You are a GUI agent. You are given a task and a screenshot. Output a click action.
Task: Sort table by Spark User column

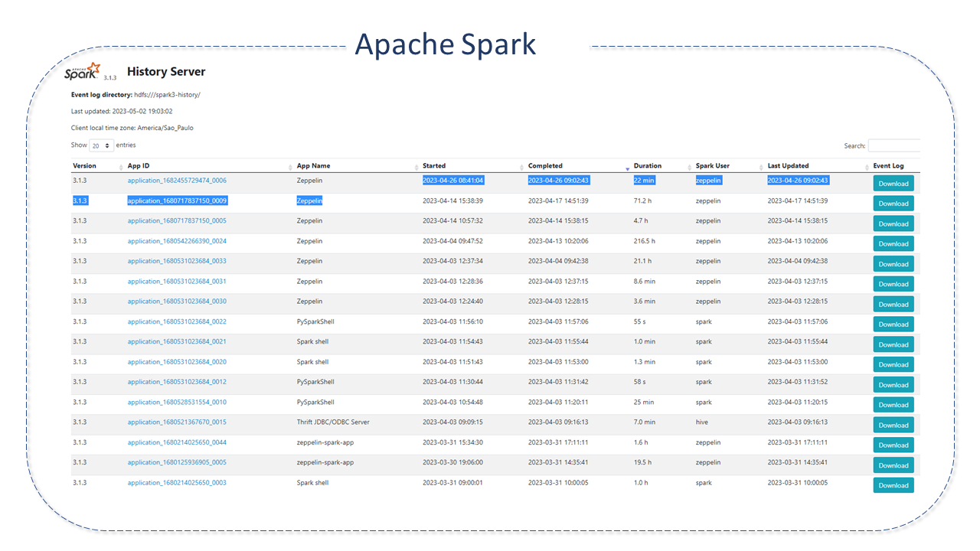click(730, 166)
